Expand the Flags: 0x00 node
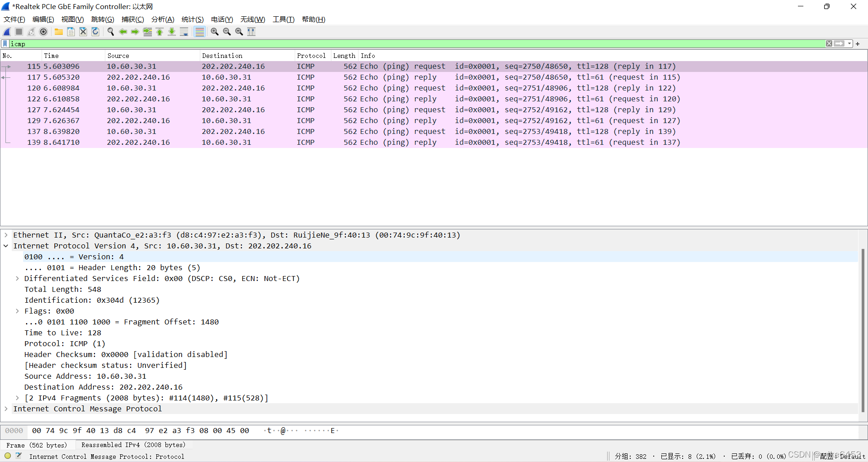Screen dimensions: 868x462 [17, 311]
